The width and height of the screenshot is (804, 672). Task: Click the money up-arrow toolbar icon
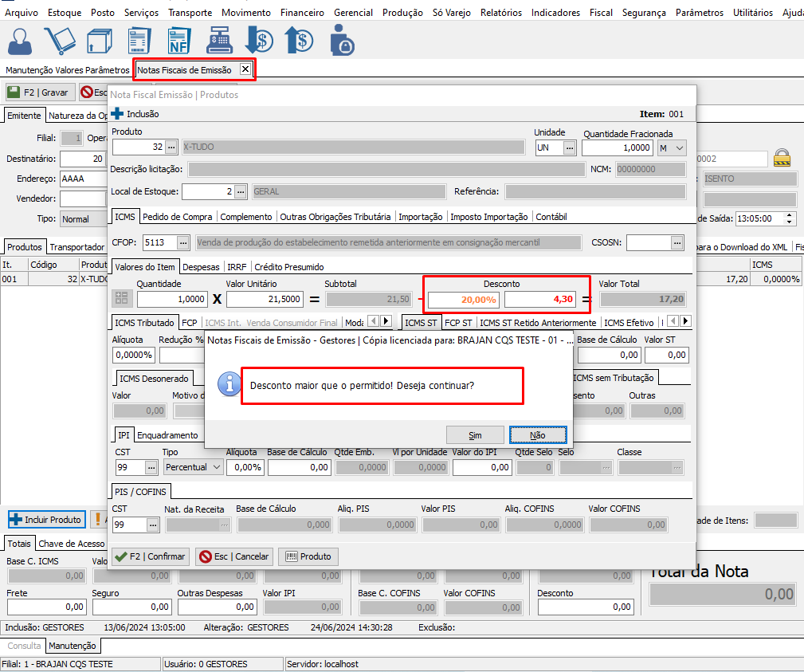(x=300, y=41)
